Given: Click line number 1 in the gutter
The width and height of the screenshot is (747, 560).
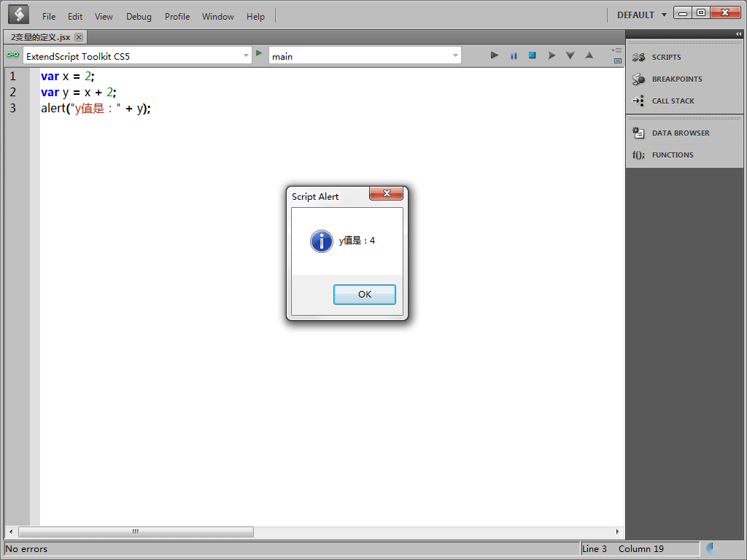Looking at the screenshot, I should (x=13, y=76).
